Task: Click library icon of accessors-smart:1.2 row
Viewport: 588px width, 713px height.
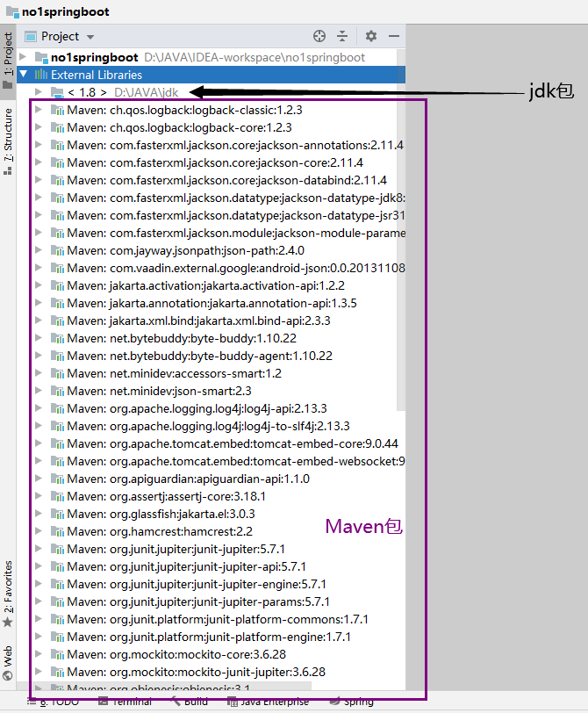Action: tap(57, 373)
